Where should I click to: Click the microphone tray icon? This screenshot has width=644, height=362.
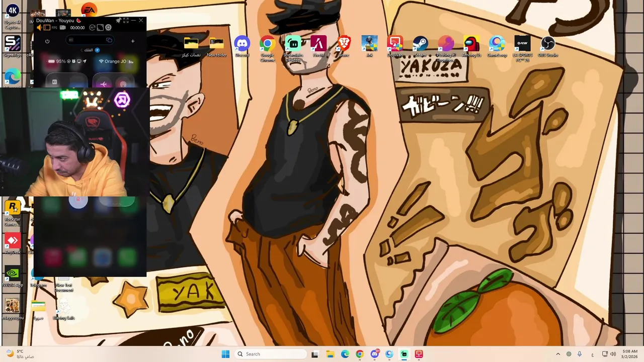click(580, 354)
